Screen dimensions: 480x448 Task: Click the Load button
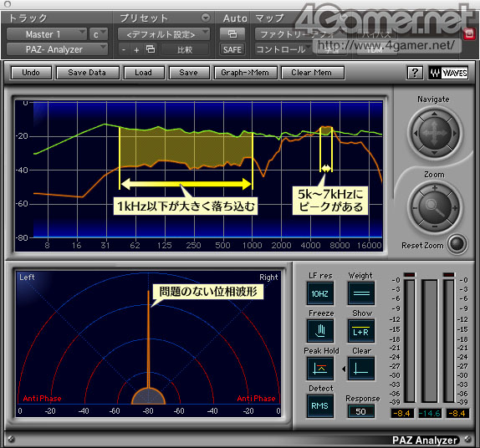point(144,73)
